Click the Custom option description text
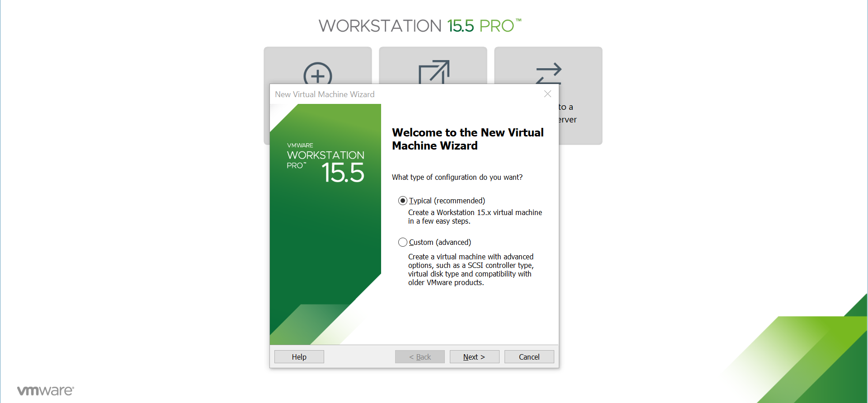This screenshot has height=403, width=868. [x=471, y=270]
